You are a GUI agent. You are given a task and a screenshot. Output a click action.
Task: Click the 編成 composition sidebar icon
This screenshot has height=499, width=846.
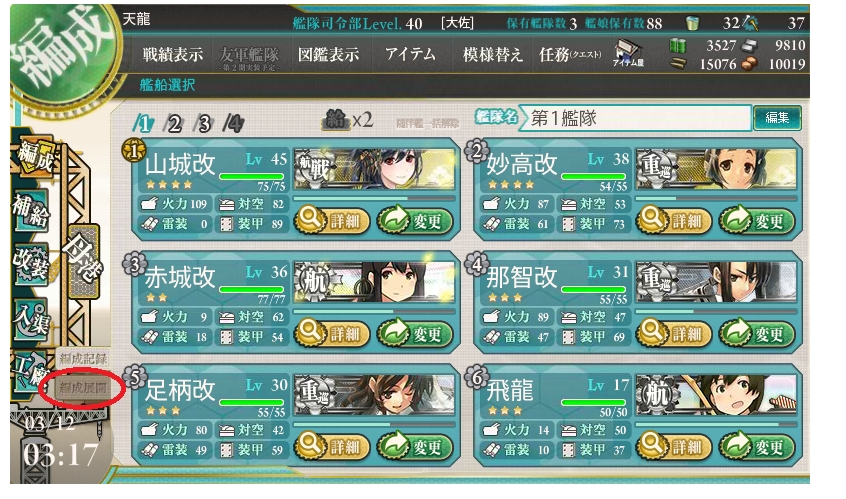pyautogui.click(x=33, y=156)
